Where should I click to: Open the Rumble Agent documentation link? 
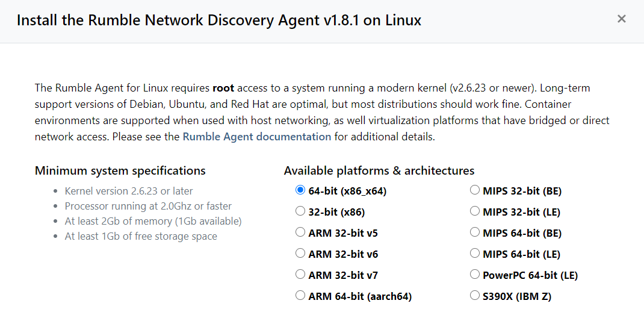[256, 137]
